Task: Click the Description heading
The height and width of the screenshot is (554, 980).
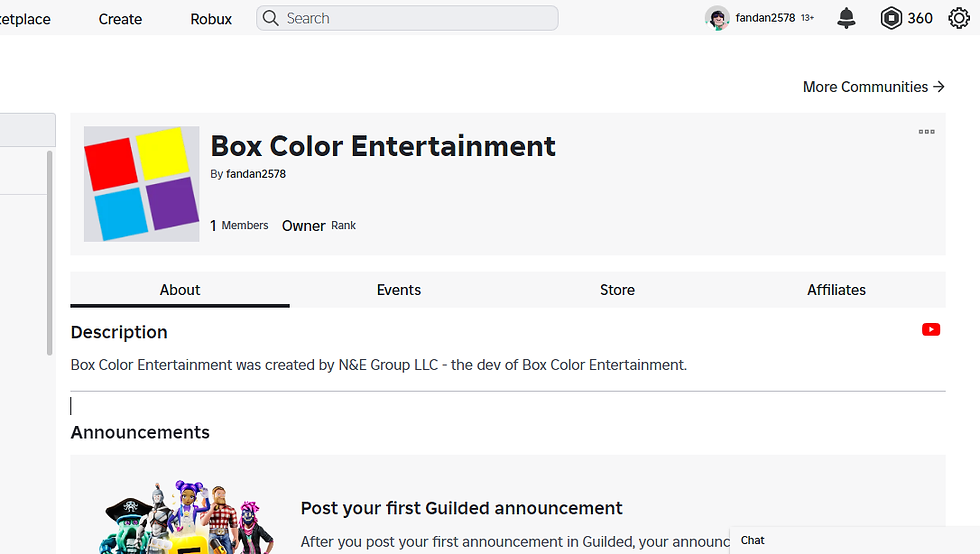Action: tap(119, 332)
